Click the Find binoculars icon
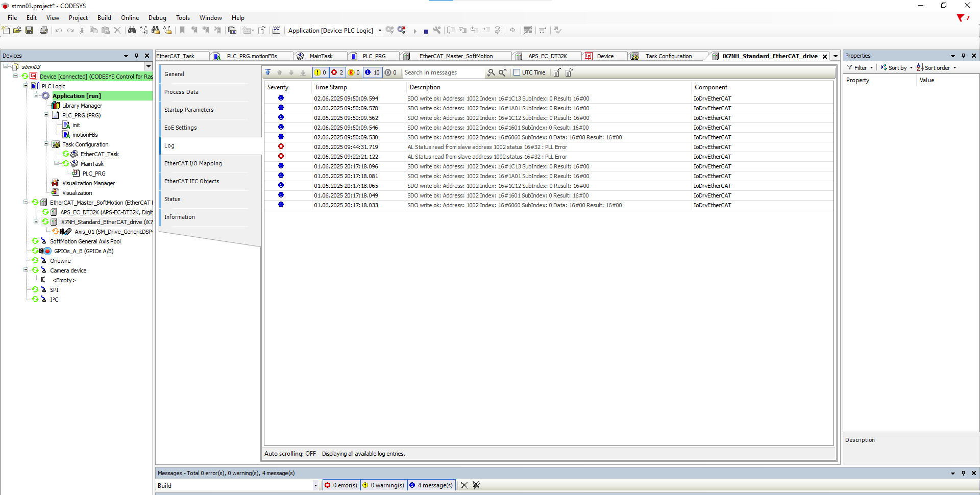The height and width of the screenshot is (495, 980). pyautogui.click(x=132, y=31)
